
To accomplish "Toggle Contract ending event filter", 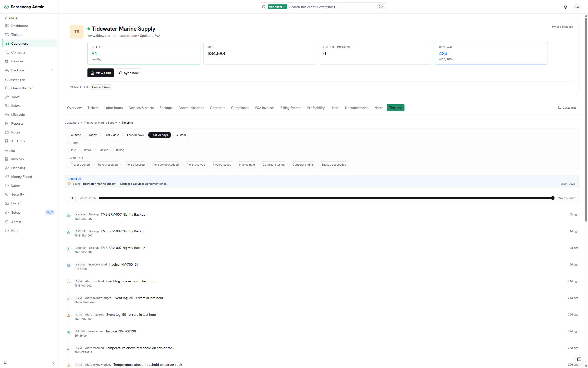I will (x=303, y=165).
